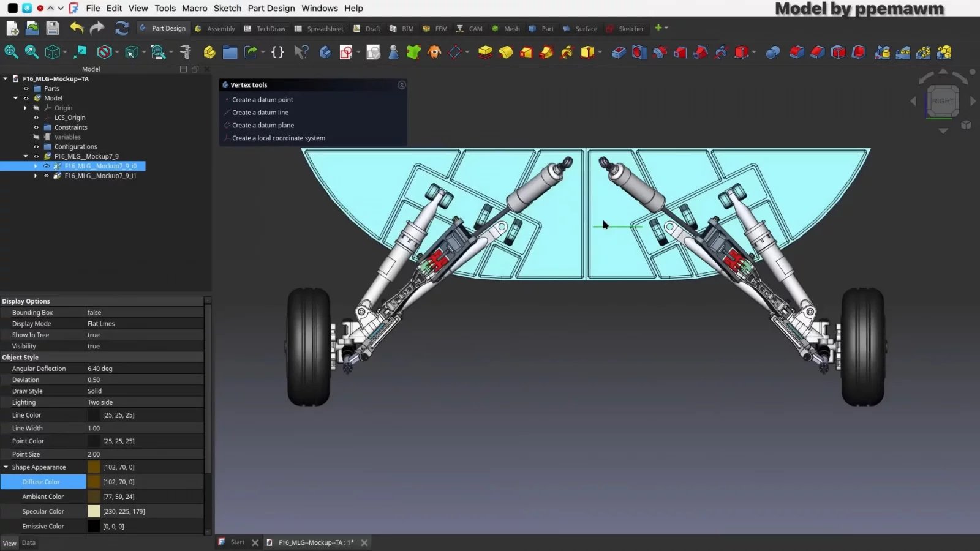Viewport: 980px width, 551px height.
Task: Click the Hole tool icon
Action: [x=639, y=52]
